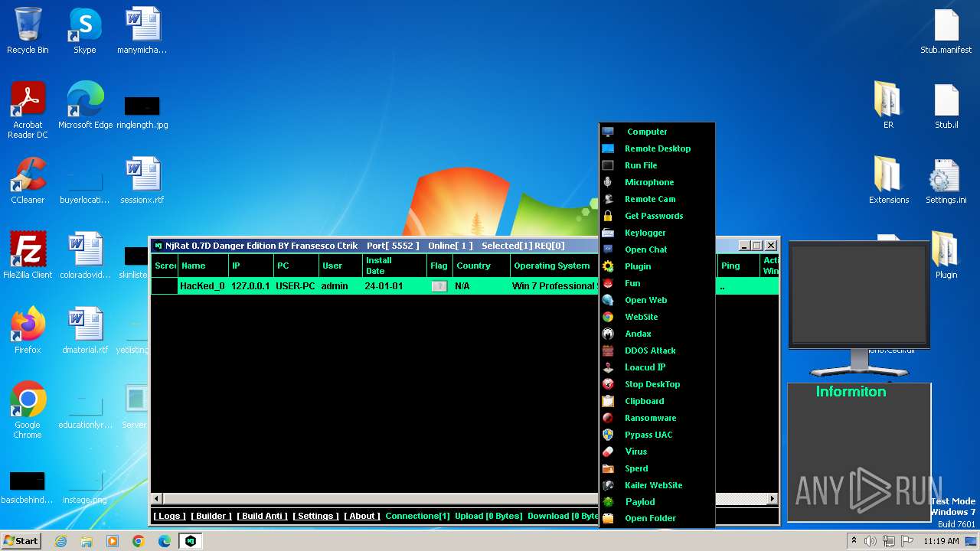Click the Kailer WebSite icon
Screen dimensions: 980x551
pyautogui.click(x=608, y=485)
